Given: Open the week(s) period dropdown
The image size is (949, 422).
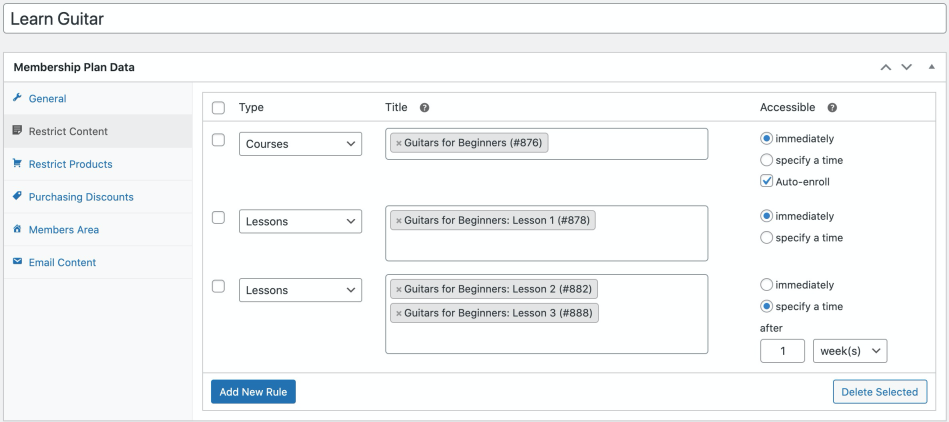Looking at the screenshot, I should (850, 351).
